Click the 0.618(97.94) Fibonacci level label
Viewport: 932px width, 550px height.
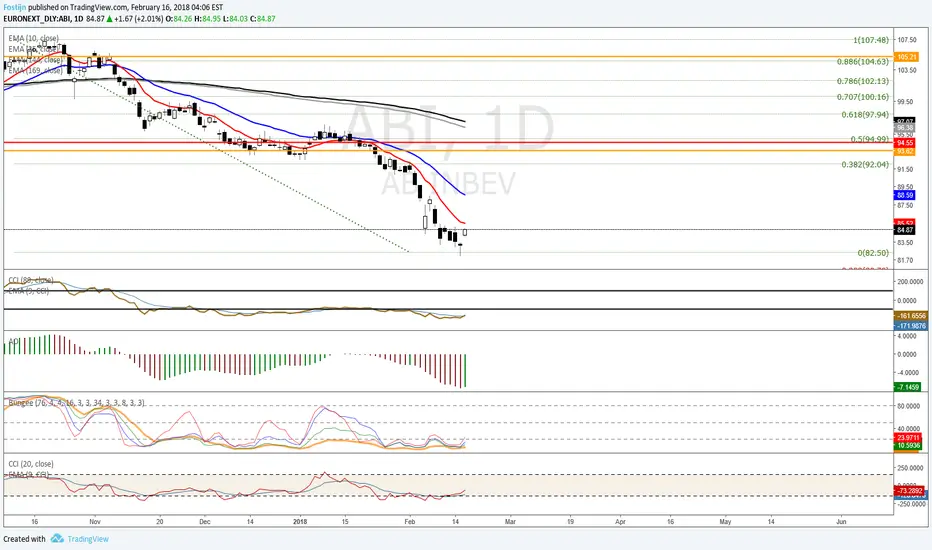(865, 114)
